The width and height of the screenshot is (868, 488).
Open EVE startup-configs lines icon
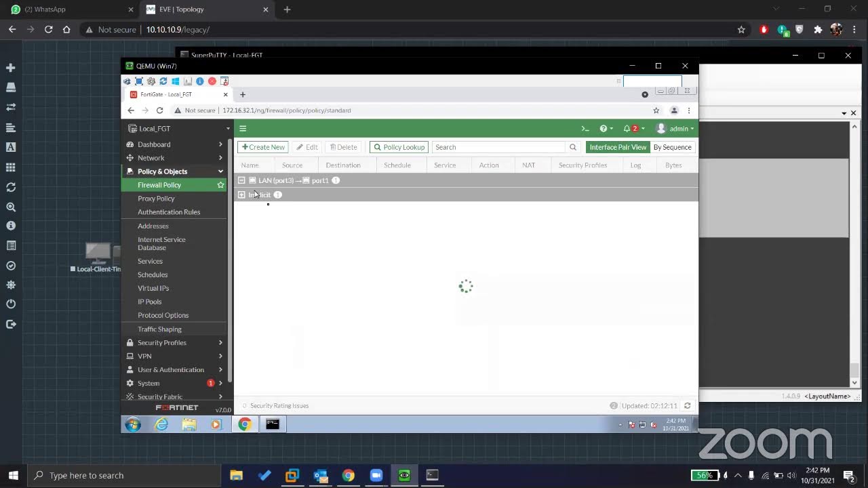[x=11, y=127]
